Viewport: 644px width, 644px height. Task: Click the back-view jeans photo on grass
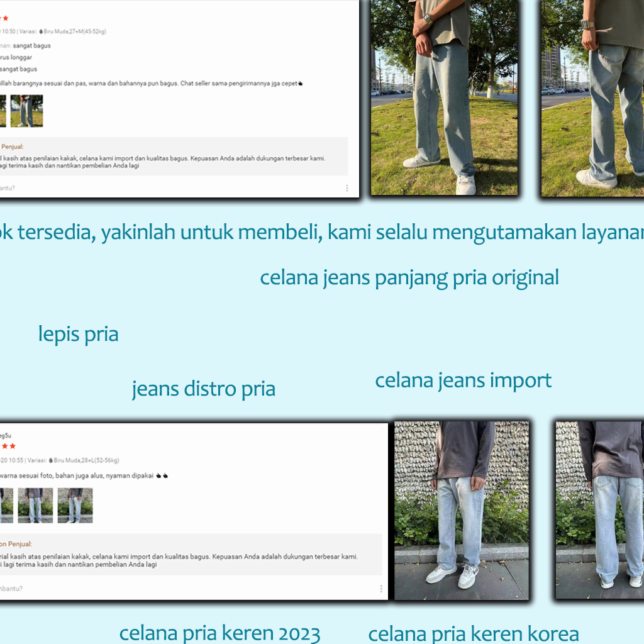[x=592, y=97]
